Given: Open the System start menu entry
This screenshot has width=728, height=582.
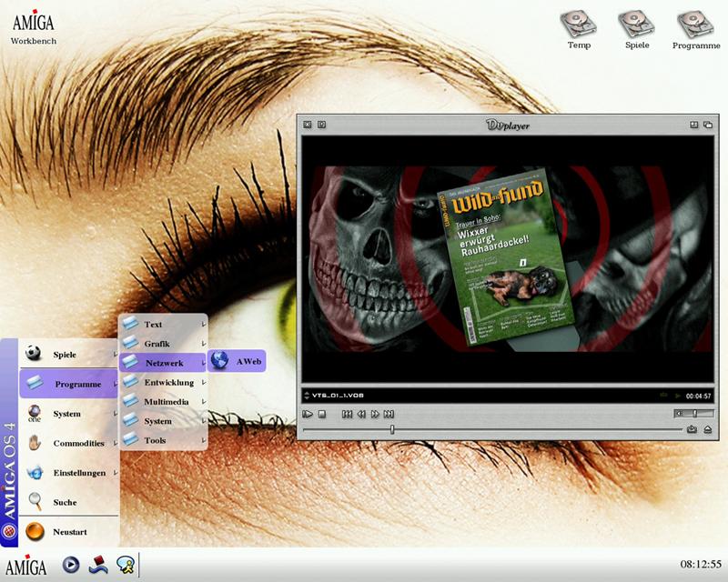Looking at the screenshot, I should coord(69,414).
